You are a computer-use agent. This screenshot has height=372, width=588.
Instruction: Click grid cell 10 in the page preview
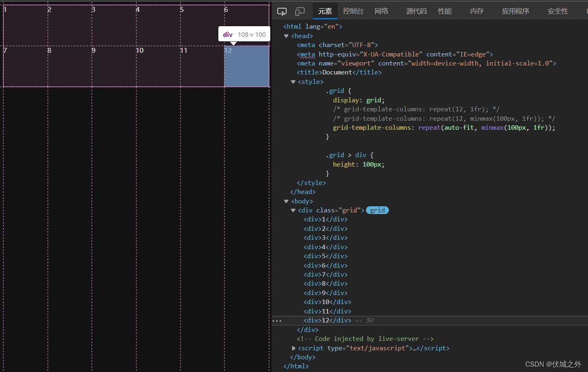click(x=158, y=66)
